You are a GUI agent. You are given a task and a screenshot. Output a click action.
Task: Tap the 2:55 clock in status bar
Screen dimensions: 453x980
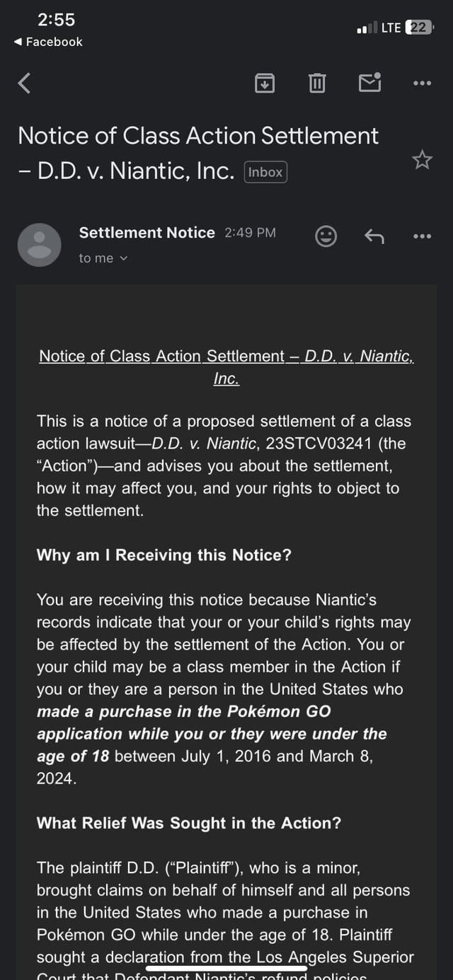tap(56, 20)
